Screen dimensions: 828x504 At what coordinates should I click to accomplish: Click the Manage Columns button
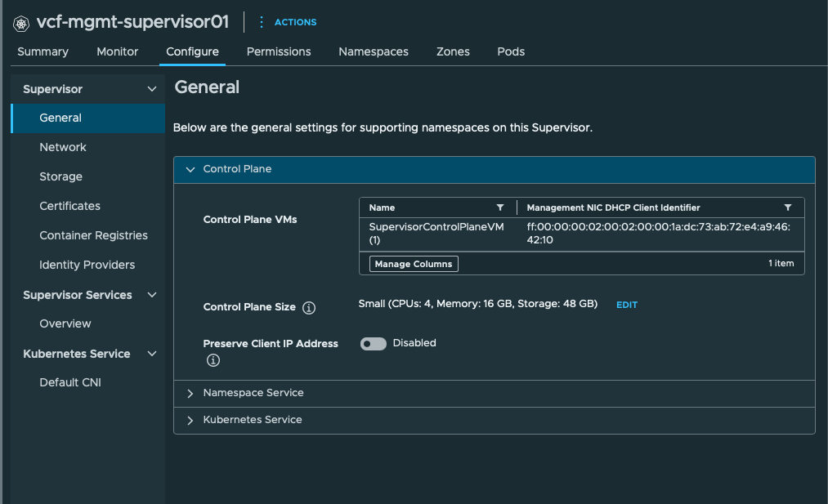click(414, 264)
